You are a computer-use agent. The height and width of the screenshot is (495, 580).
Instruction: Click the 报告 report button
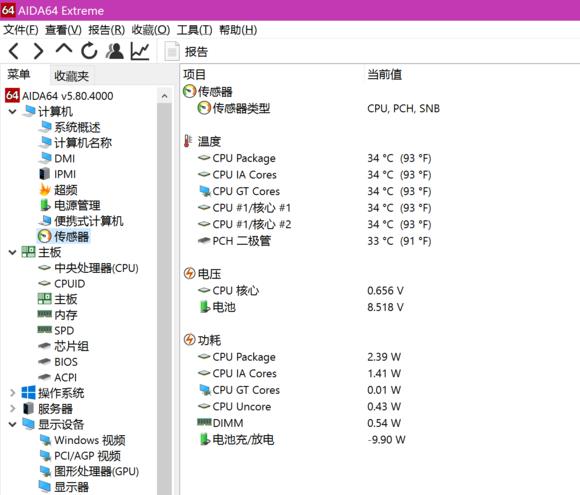coord(186,51)
